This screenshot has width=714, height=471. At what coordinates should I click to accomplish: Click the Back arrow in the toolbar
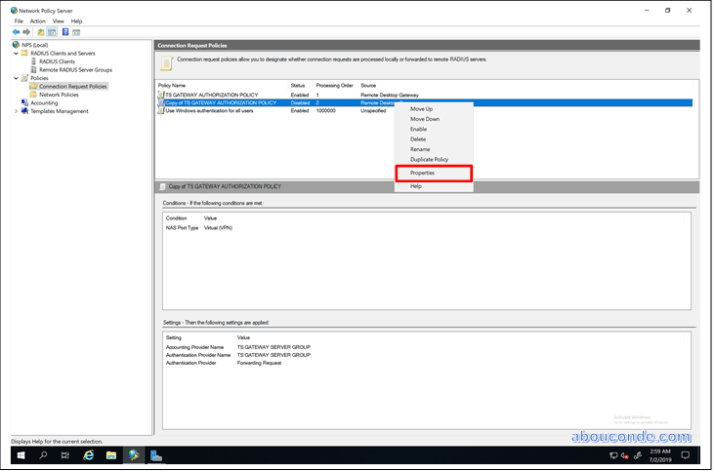[x=16, y=32]
